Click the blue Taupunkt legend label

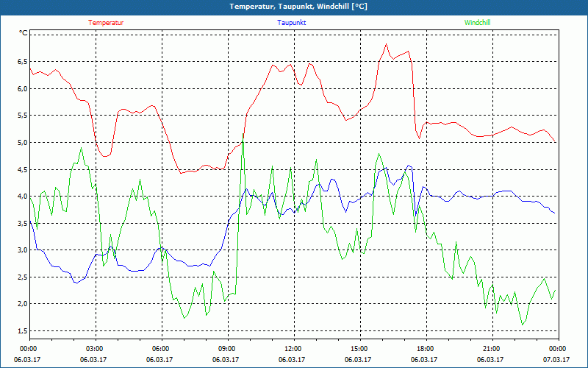pyautogui.click(x=291, y=23)
